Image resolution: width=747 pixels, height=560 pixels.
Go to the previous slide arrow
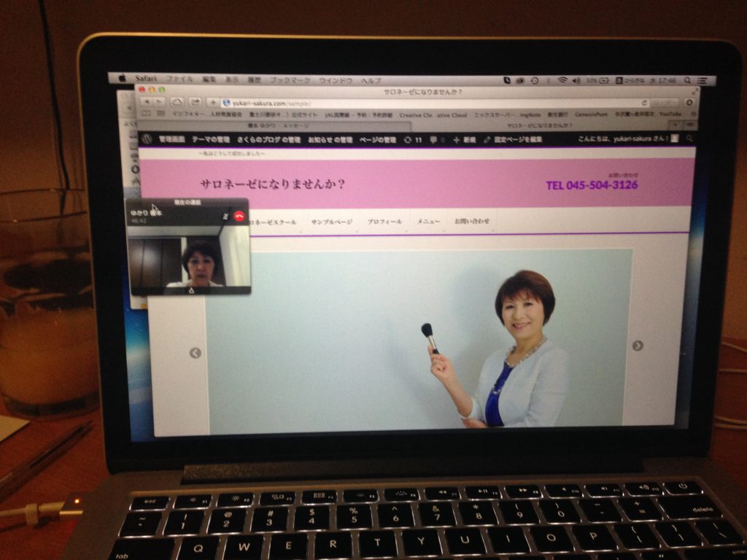pos(196,353)
